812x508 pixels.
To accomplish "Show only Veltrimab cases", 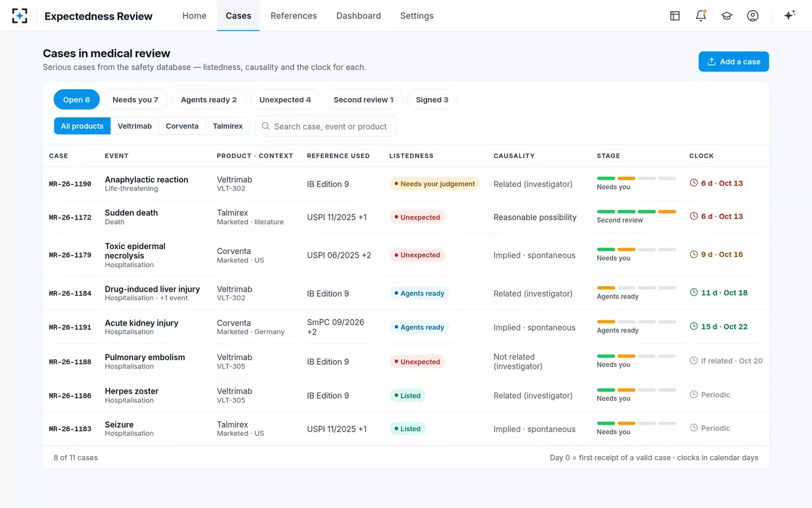I will coord(135,126).
